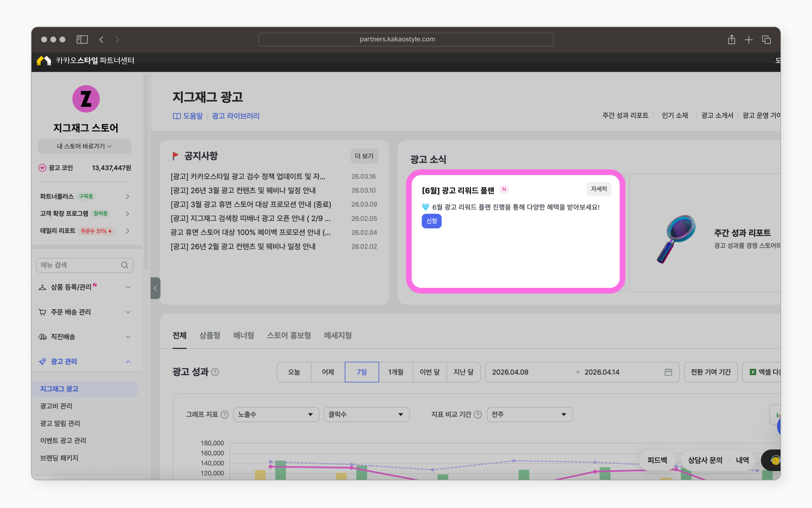The width and height of the screenshot is (812, 508).
Task: Open the 내 스토어 바로가기 dropdown
Action: 85,146
